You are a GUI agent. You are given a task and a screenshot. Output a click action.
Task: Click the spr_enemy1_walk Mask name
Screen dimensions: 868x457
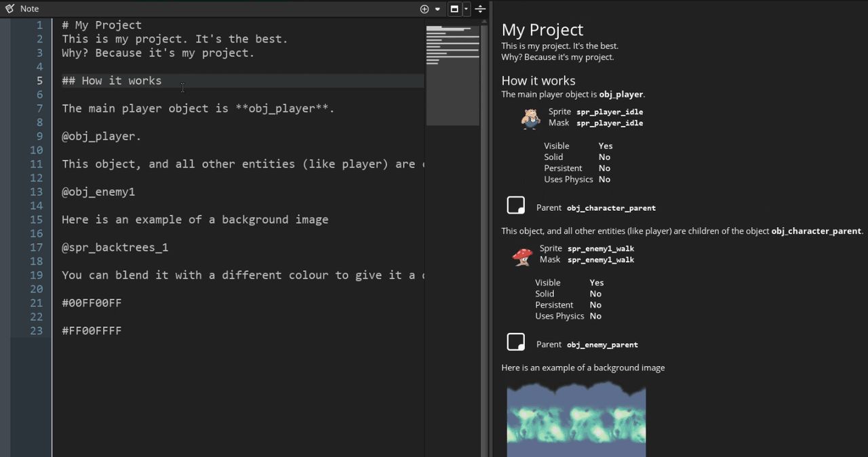click(601, 260)
